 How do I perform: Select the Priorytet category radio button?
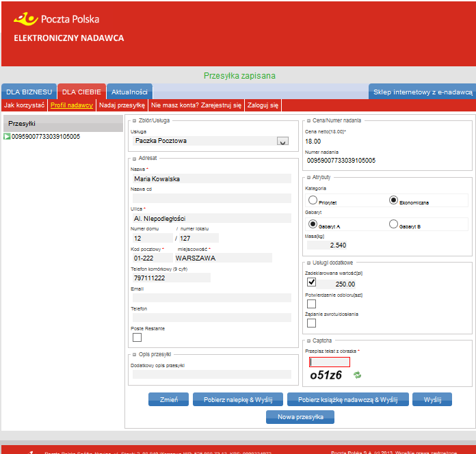[313, 200]
